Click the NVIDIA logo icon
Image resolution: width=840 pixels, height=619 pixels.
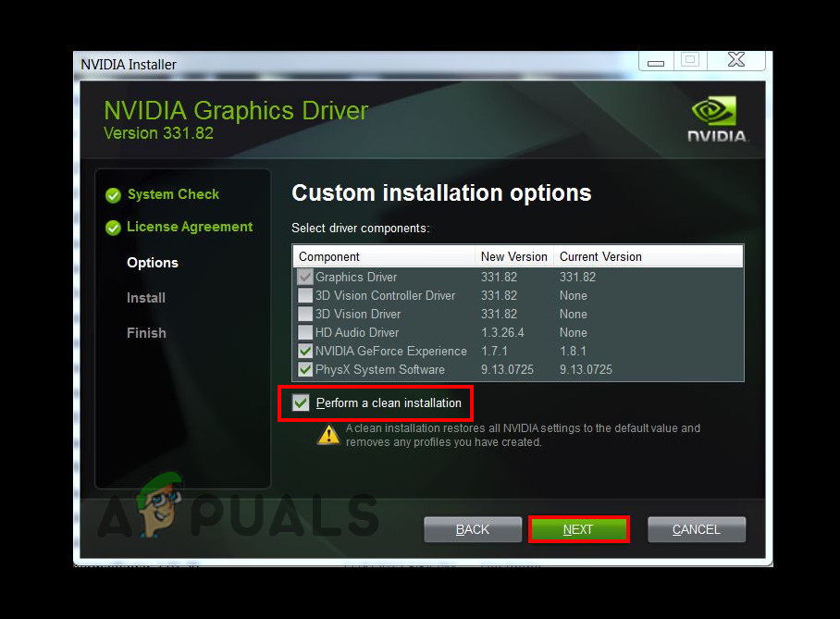[717, 119]
